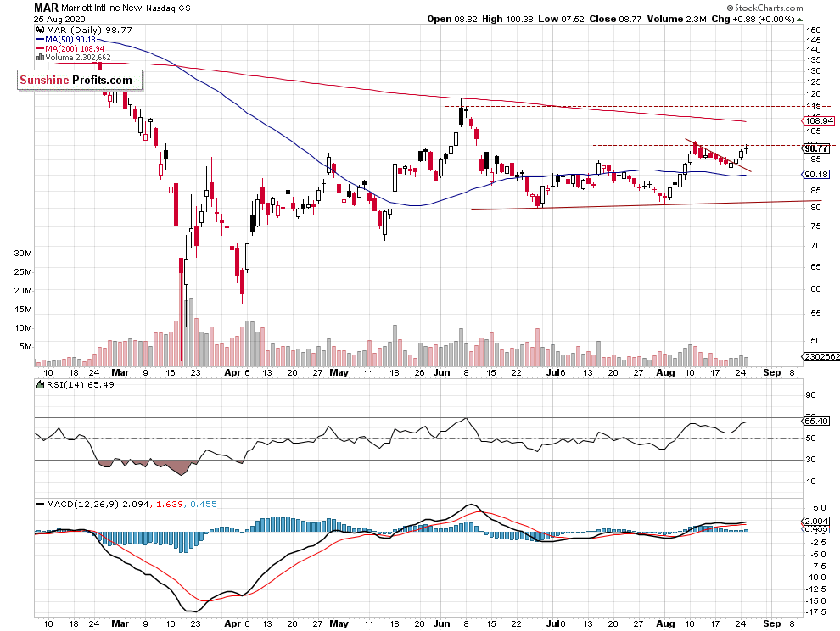Click the Close 98.77 header value
840x631 pixels.
(x=615, y=19)
